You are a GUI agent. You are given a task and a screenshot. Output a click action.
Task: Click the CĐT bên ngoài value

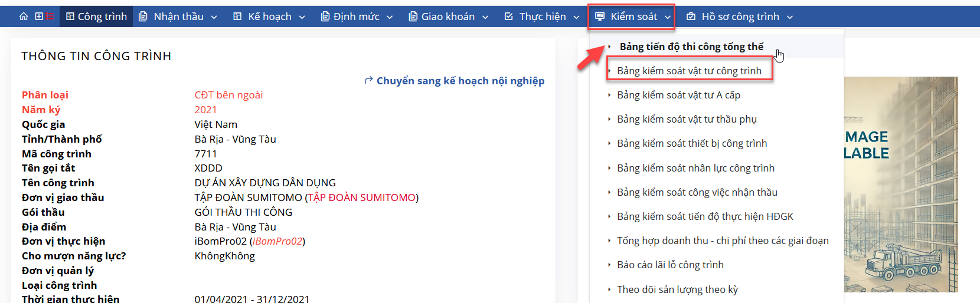pos(228,95)
